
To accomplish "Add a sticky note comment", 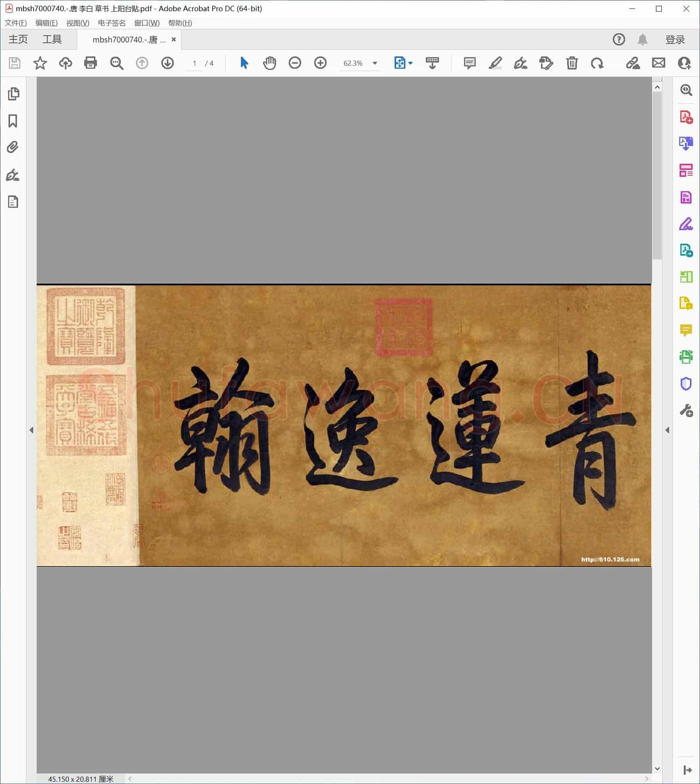I will pos(470,63).
